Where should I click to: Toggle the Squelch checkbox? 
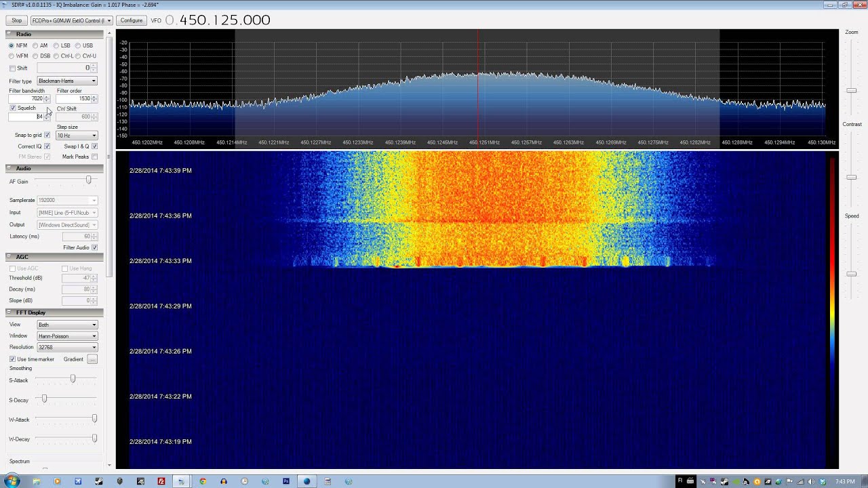pos(13,108)
